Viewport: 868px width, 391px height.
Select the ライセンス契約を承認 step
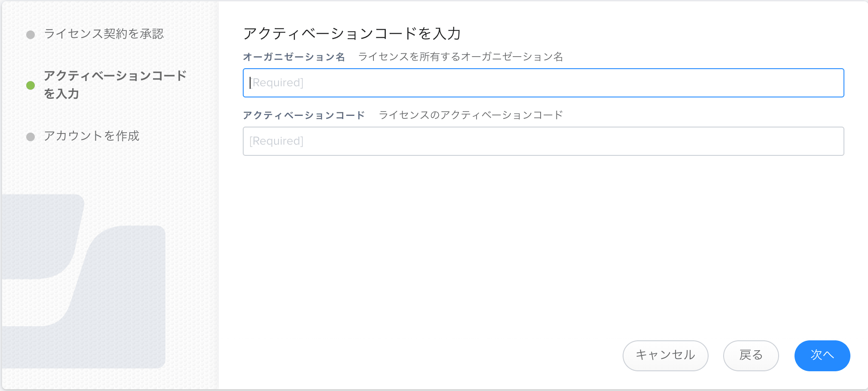(104, 34)
